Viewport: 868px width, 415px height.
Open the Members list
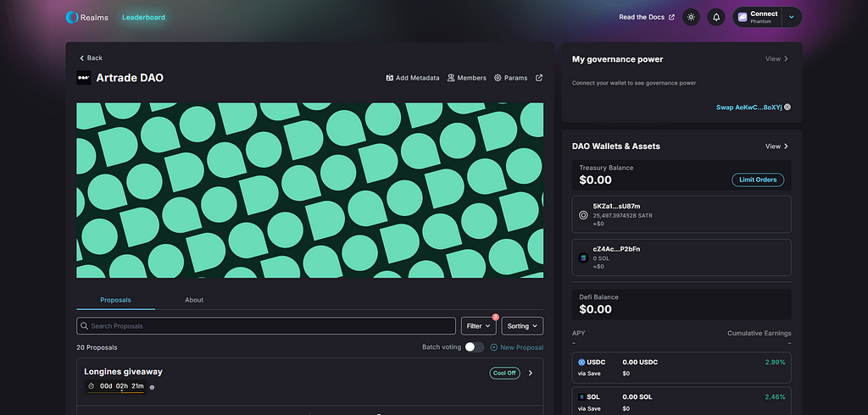pos(467,78)
